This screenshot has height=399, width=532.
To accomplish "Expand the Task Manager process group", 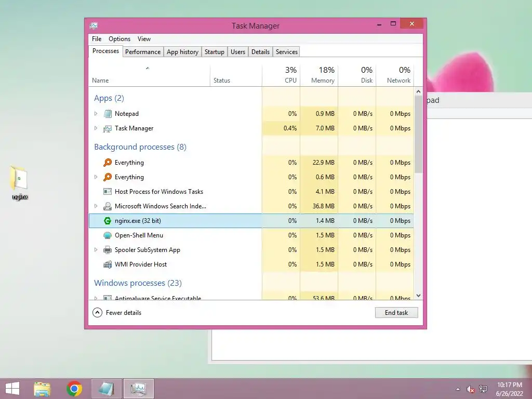I will coord(96,128).
